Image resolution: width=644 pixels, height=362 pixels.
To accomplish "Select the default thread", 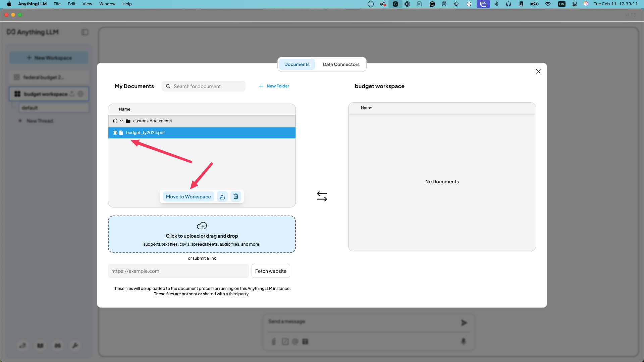I will pos(54,108).
